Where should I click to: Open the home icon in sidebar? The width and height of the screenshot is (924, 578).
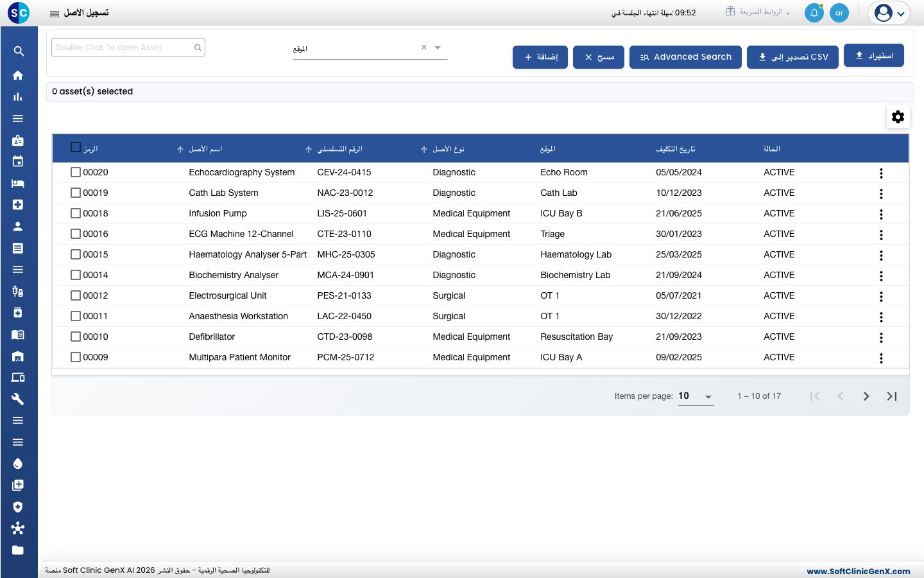click(18, 75)
